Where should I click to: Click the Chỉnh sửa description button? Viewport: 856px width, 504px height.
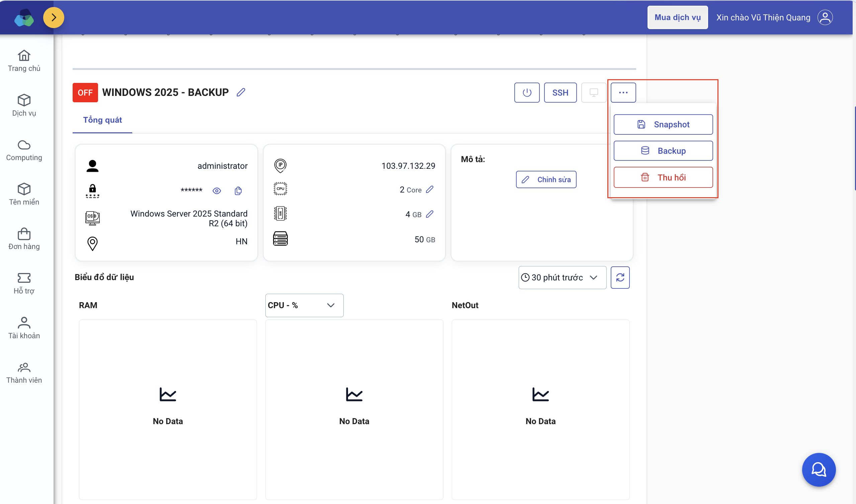coord(546,179)
